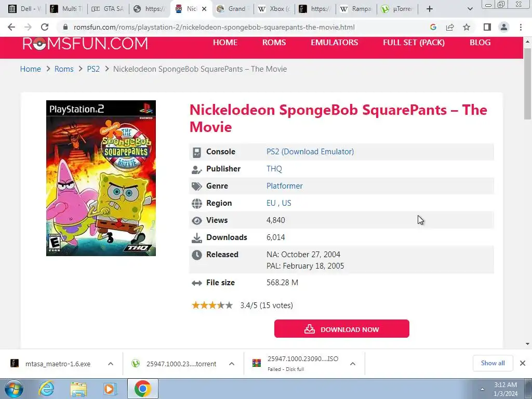This screenshot has height=399, width=532.
Task: Open the Chrome three-dot menu
Action: coord(521,27)
